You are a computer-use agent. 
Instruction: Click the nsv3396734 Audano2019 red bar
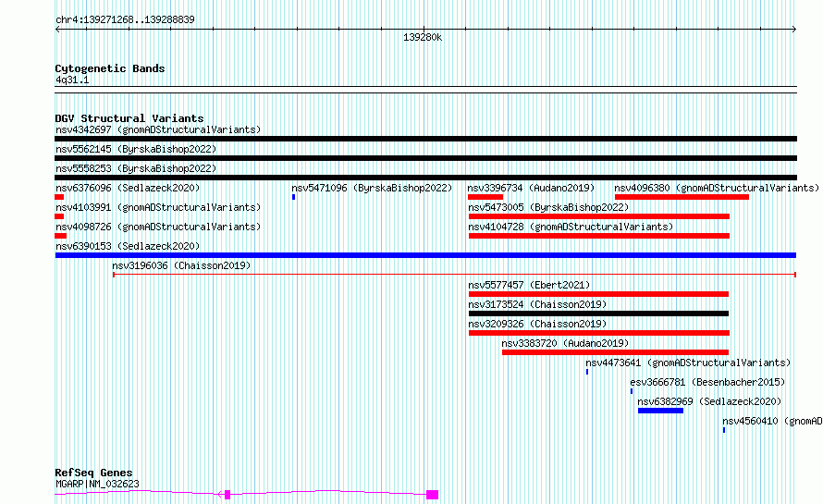point(485,197)
